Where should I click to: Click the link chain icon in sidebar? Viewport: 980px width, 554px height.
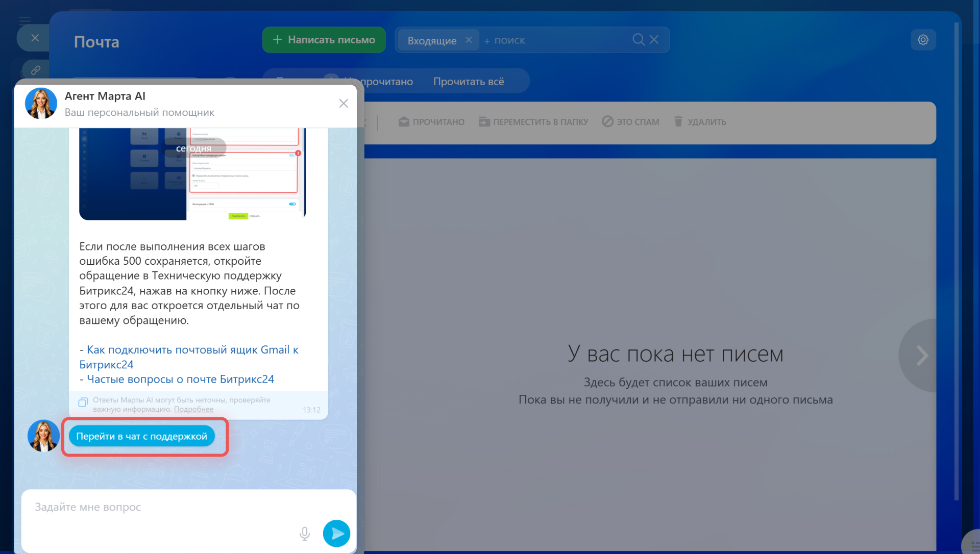[x=35, y=70]
